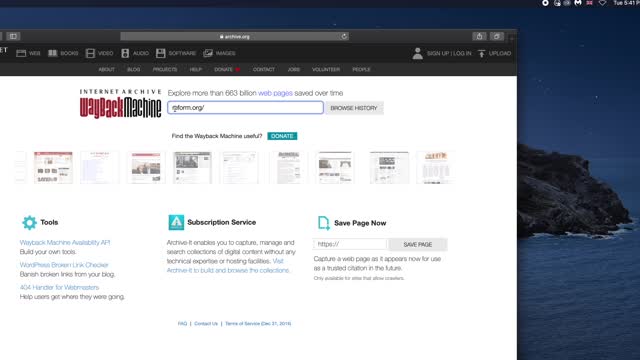Open the Wi-Fi menu bar icon
The image size is (640, 360).
(x=602, y=3)
